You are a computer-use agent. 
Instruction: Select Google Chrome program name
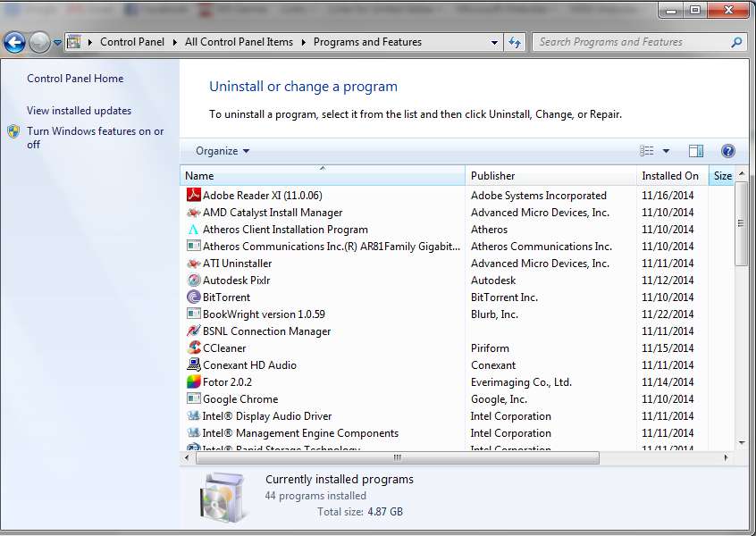pos(240,399)
